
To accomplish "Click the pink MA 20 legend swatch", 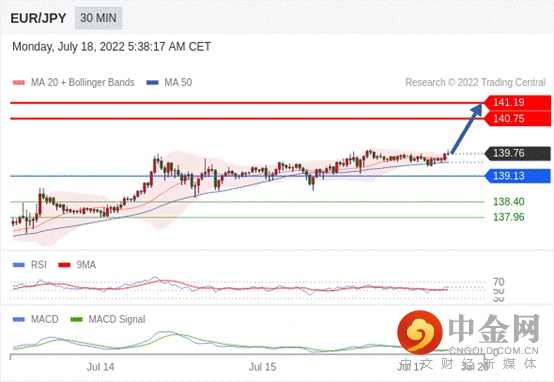I will coord(19,83).
